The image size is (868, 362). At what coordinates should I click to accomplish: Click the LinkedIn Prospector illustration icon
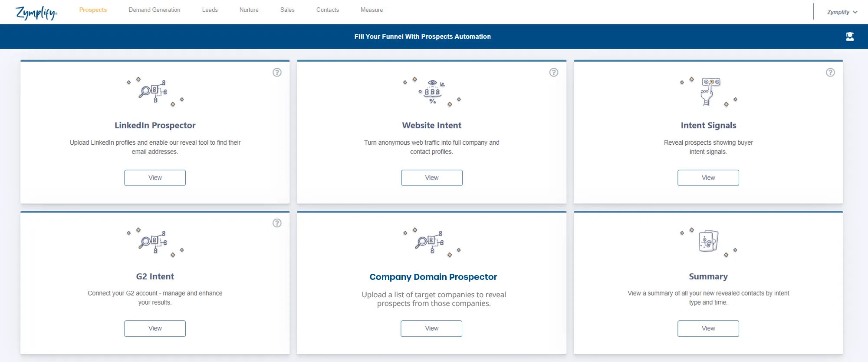pyautogui.click(x=155, y=92)
